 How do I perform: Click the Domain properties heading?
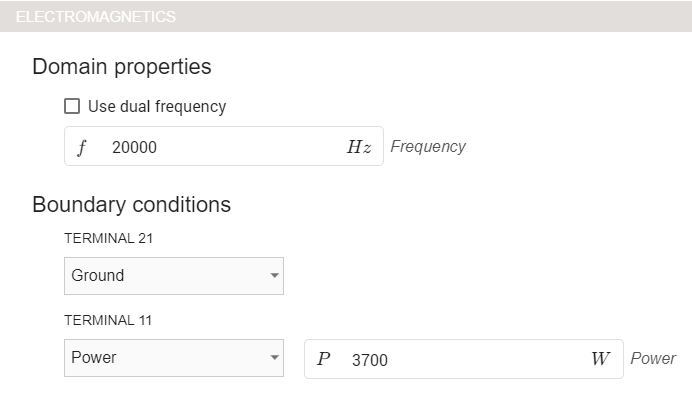pyautogui.click(x=122, y=67)
